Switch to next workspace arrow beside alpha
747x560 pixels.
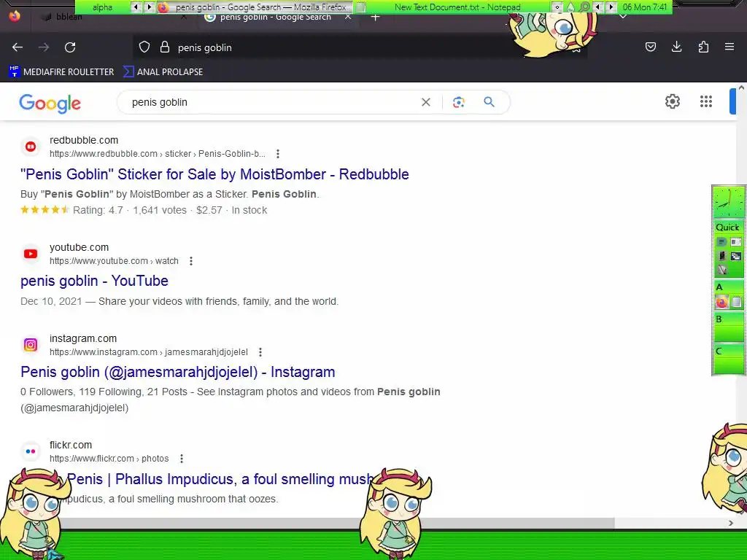click(x=149, y=7)
